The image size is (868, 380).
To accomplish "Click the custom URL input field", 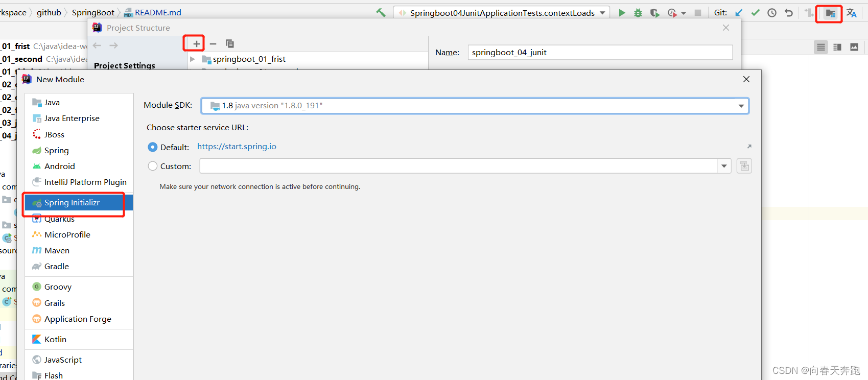I will pos(458,166).
